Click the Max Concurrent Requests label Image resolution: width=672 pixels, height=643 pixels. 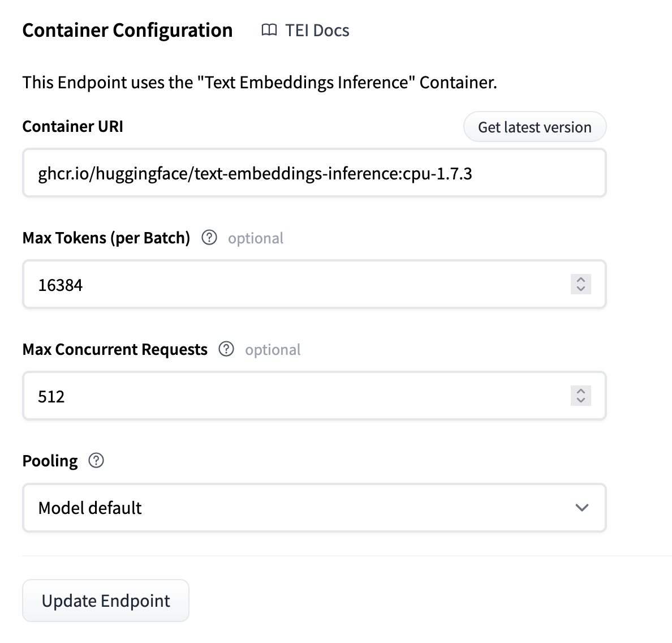[x=115, y=349]
